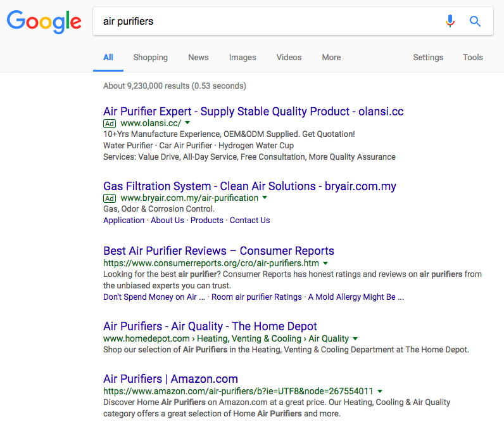Click the homedepot.com breadcrumb URL text

point(226,338)
